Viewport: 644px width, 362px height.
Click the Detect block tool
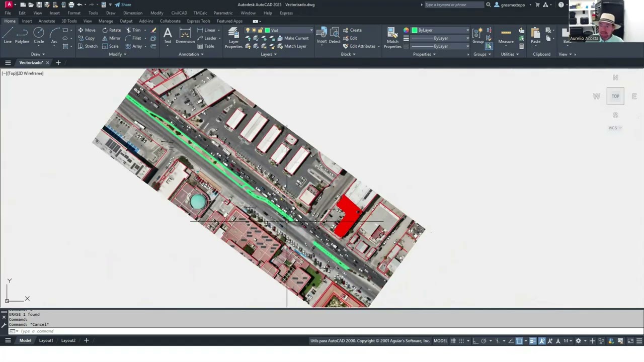coord(335,35)
